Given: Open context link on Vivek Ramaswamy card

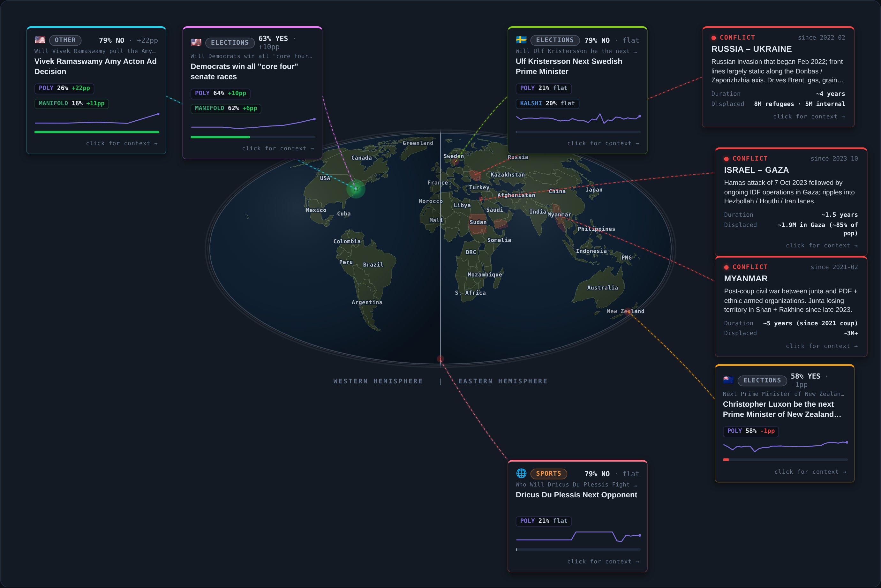Looking at the screenshot, I should click(x=122, y=143).
